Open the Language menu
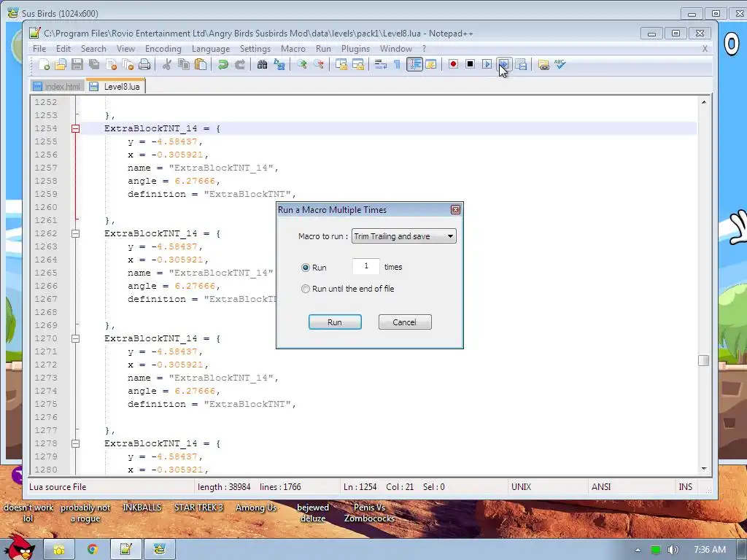Image resolution: width=747 pixels, height=560 pixels. (x=211, y=49)
